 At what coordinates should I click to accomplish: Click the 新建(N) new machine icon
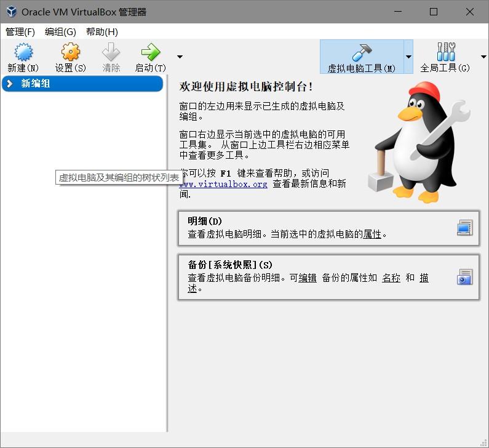23,52
